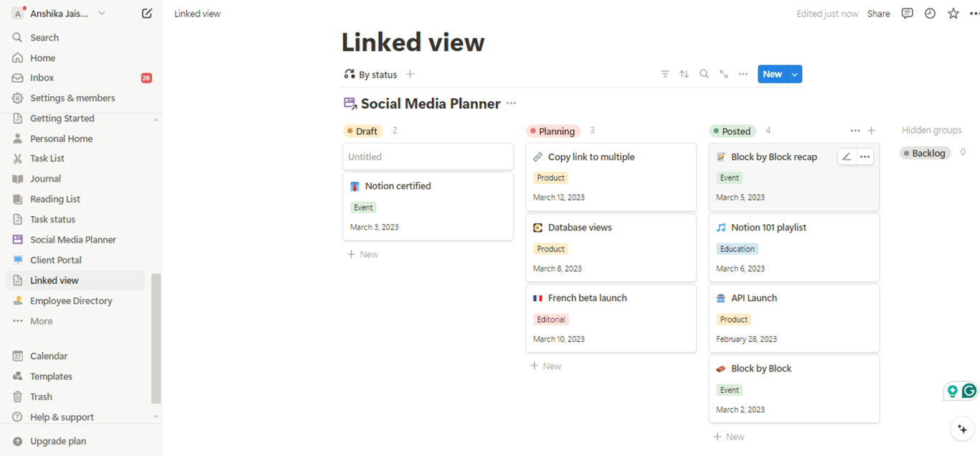Click the new page compose icon

[147, 14]
